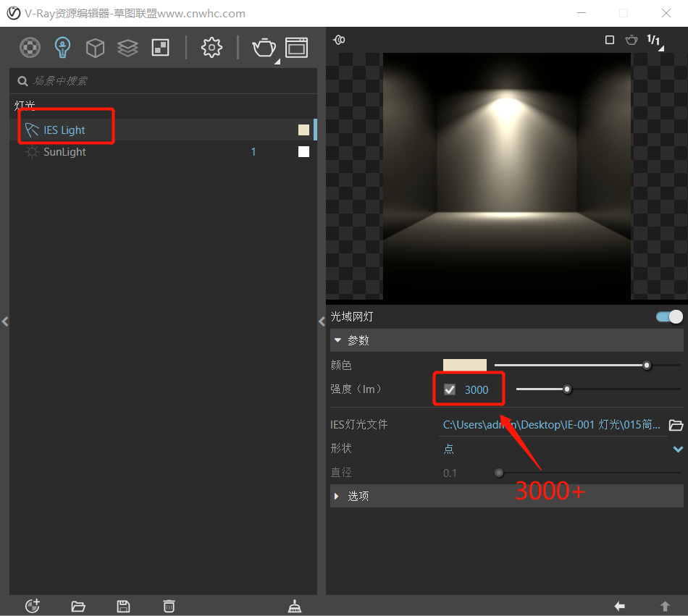This screenshot has height=616, width=688.
Task: Click the SunLight count value 1
Action: pyautogui.click(x=253, y=152)
